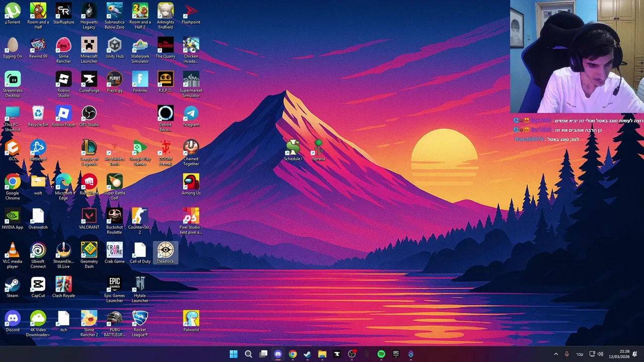Select the Chained Together desktop icon
644x362 pixels.
(x=191, y=153)
